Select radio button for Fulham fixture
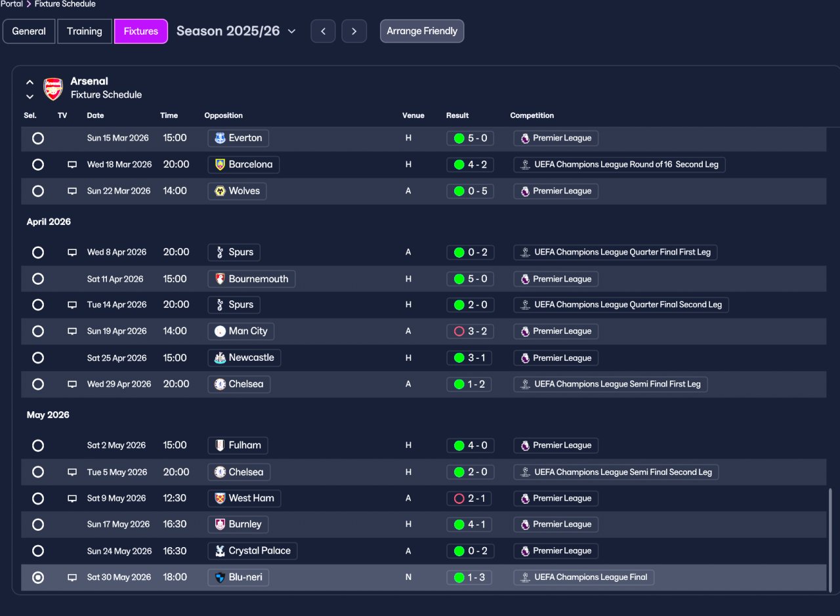This screenshot has height=616, width=840. pyautogui.click(x=38, y=445)
